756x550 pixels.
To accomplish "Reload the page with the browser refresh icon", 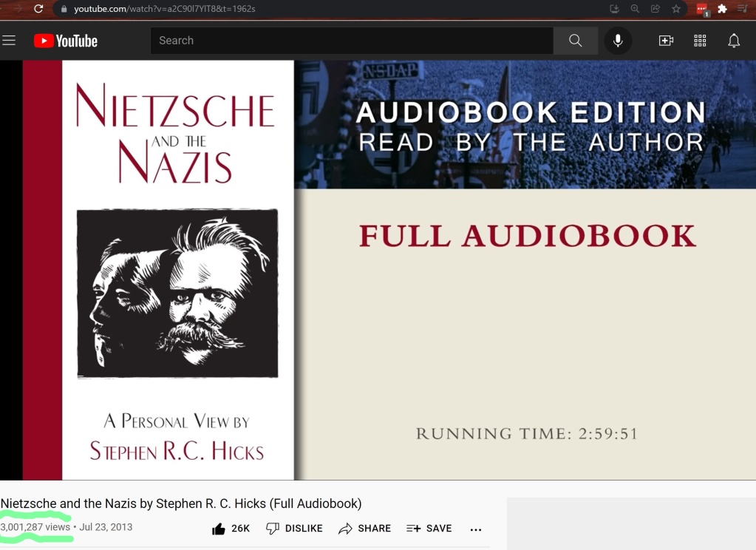I will click(x=38, y=9).
